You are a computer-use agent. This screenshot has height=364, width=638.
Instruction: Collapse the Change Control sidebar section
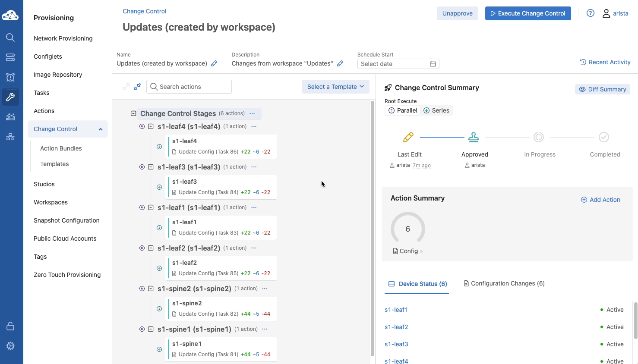click(x=101, y=129)
